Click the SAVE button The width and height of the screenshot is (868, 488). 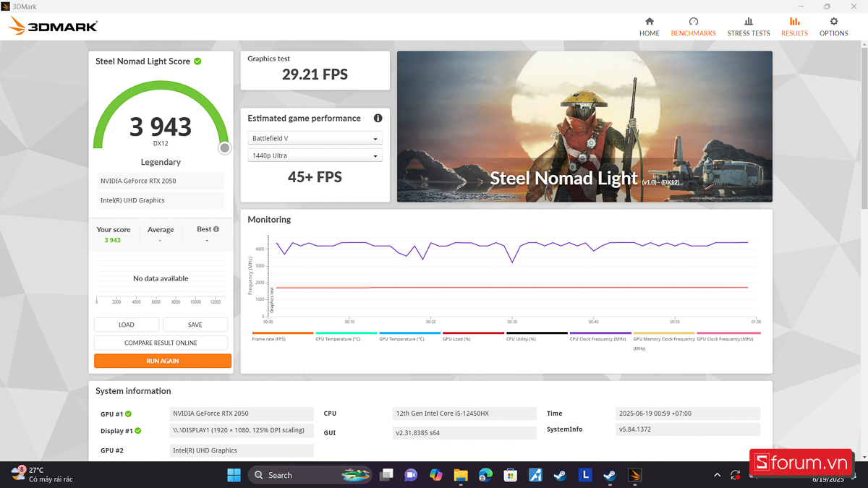pyautogui.click(x=195, y=325)
